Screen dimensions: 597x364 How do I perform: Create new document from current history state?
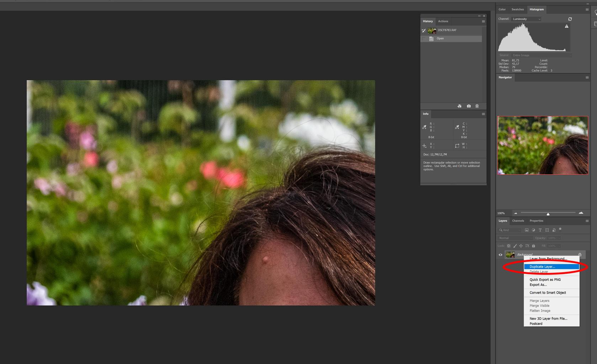tap(459, 106)
